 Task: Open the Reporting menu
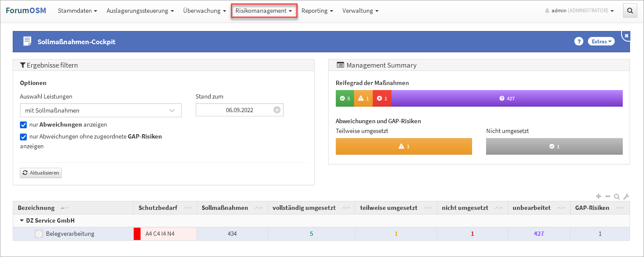click(x=317, y=11)
